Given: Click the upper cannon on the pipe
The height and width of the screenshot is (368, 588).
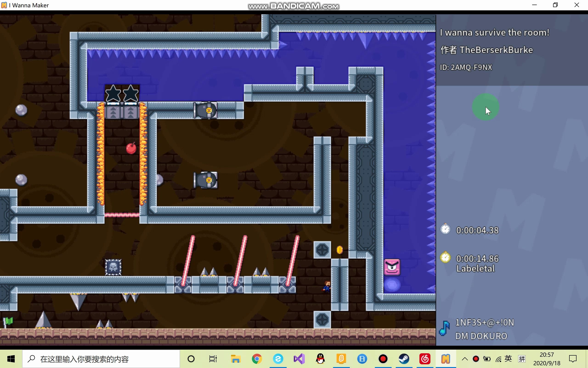Looking at the screenshot, I should point(206,110).
